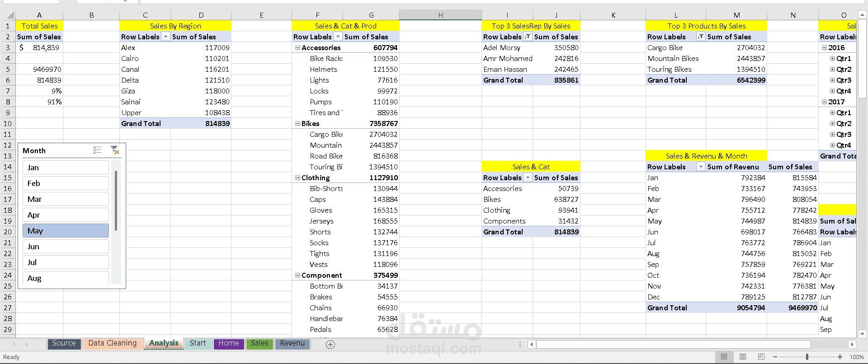Collapse the Clothing group
The height and width of the screenshot is (364, 868).
tap(297, 177)
